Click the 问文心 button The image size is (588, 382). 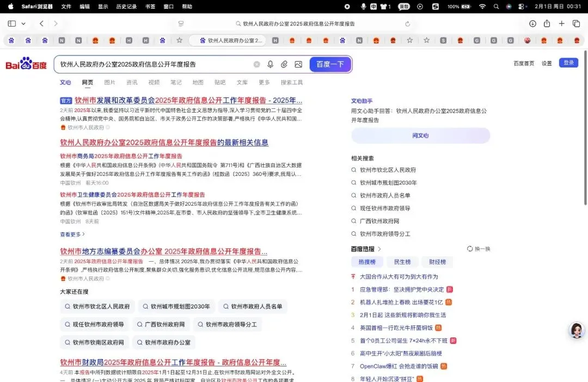coord(420,135)
